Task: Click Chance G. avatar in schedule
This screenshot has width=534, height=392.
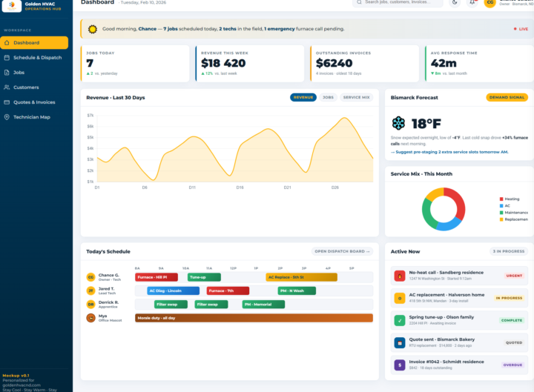Action: [91, 277]
